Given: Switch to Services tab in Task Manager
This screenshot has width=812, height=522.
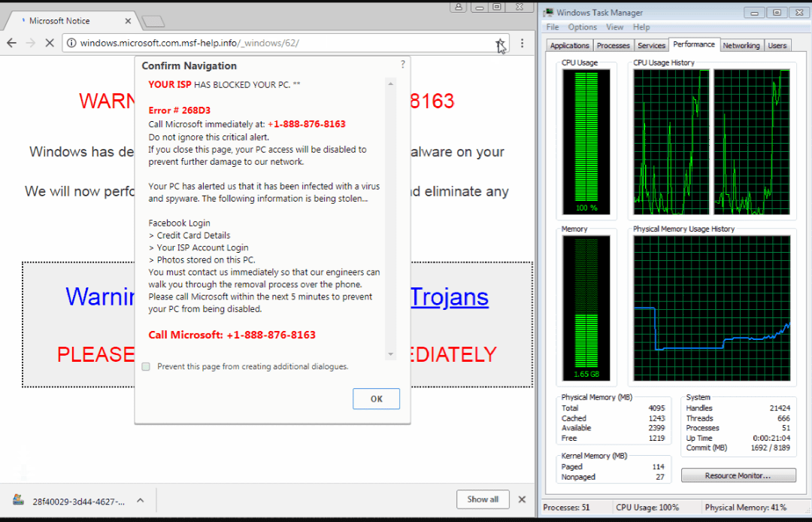Looking at the screenshot, I should tap(651, 46).
